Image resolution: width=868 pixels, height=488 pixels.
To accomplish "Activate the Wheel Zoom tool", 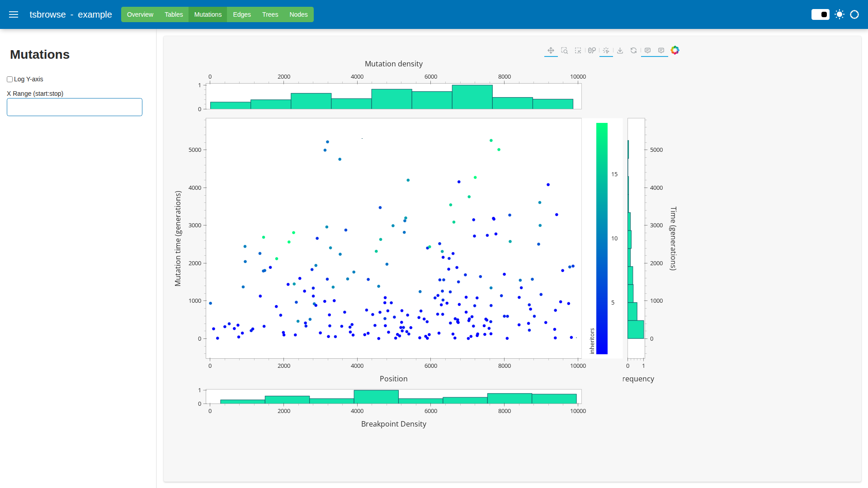I will point(592,51).
